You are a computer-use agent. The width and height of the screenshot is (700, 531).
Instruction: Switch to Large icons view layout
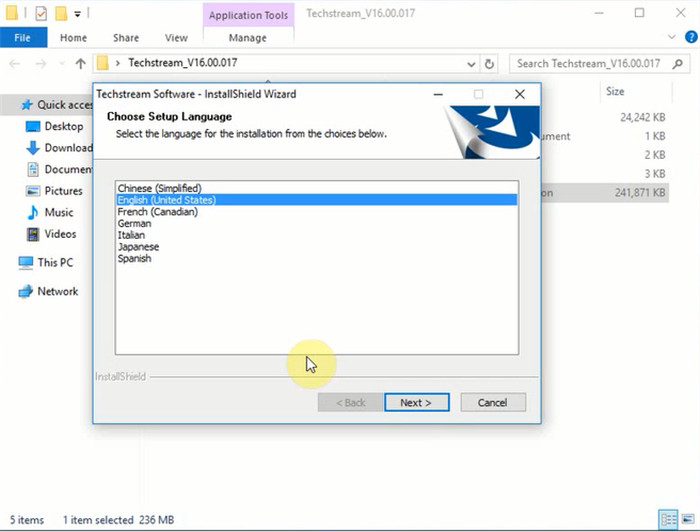(x=688, y=519)
